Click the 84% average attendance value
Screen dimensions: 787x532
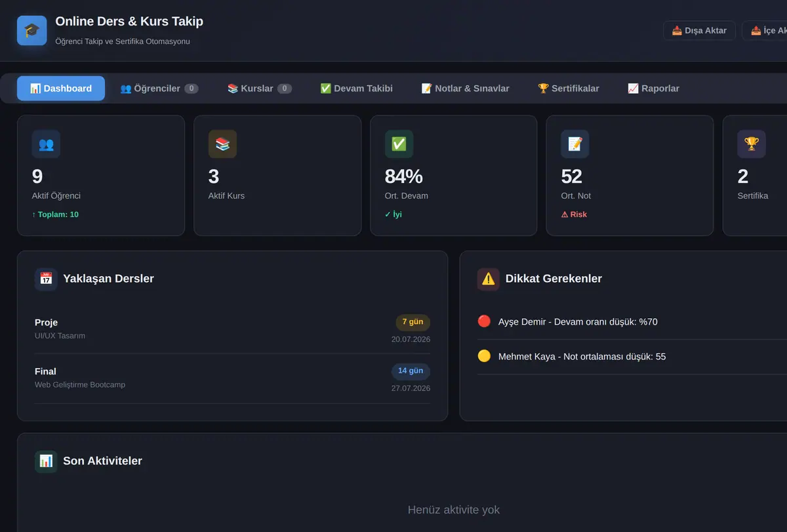[x=403, y=176]
